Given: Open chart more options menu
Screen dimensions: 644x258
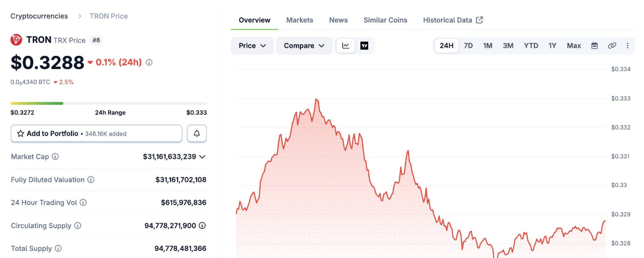Looking at the screenshot, I should 627,46.
